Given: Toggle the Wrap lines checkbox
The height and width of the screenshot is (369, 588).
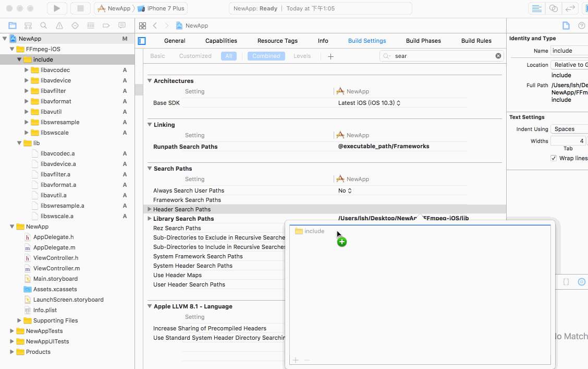Looking at the screenshot, I should point(554,158).
